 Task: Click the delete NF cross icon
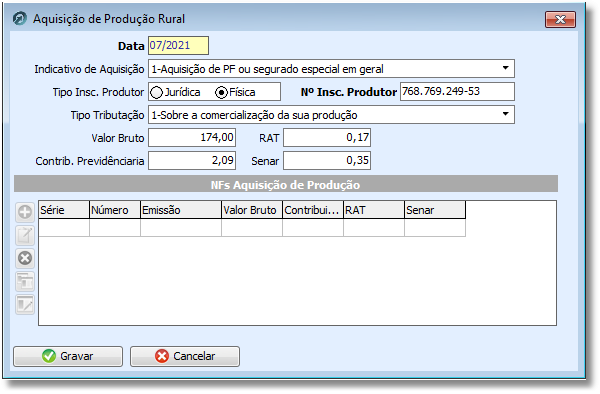pyautogui.click(x=25, y=258)
